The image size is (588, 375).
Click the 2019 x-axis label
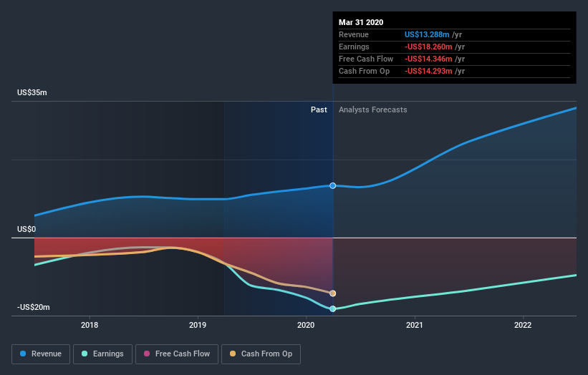click(x=198, y=325)
